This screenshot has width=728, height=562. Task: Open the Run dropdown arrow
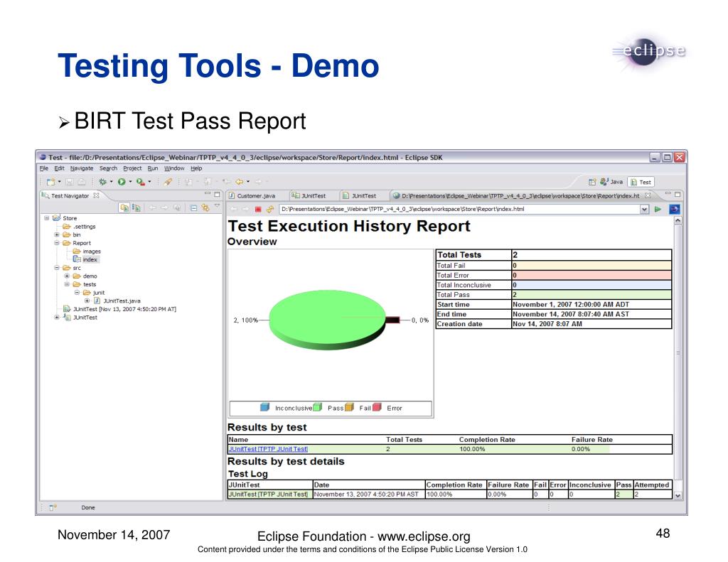tap(131, 182)
